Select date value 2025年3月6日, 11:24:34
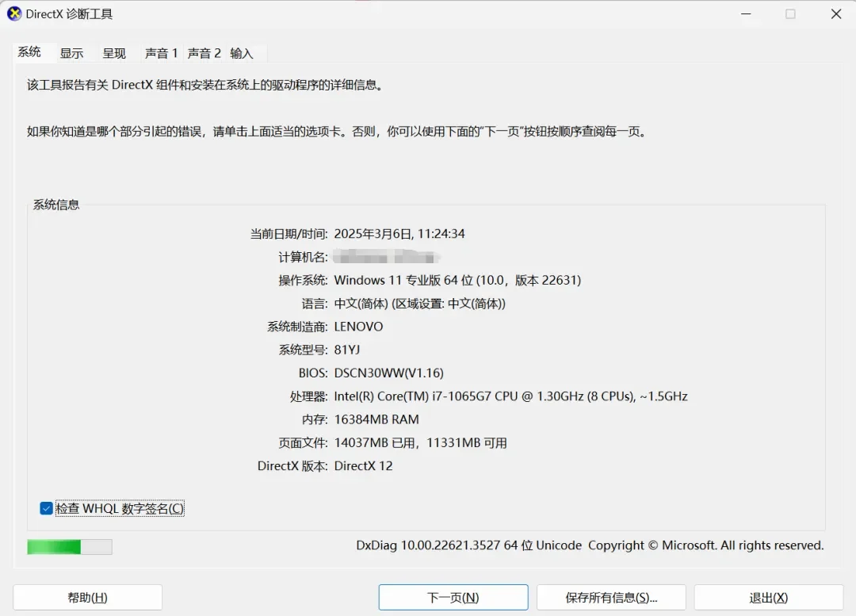Image resolution: width=856 pixels, height=616 pixels. point(399,234)
